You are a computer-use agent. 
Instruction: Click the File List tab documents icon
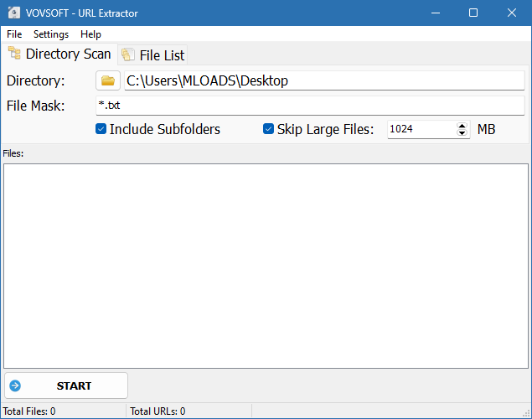(x=128, y=54)
